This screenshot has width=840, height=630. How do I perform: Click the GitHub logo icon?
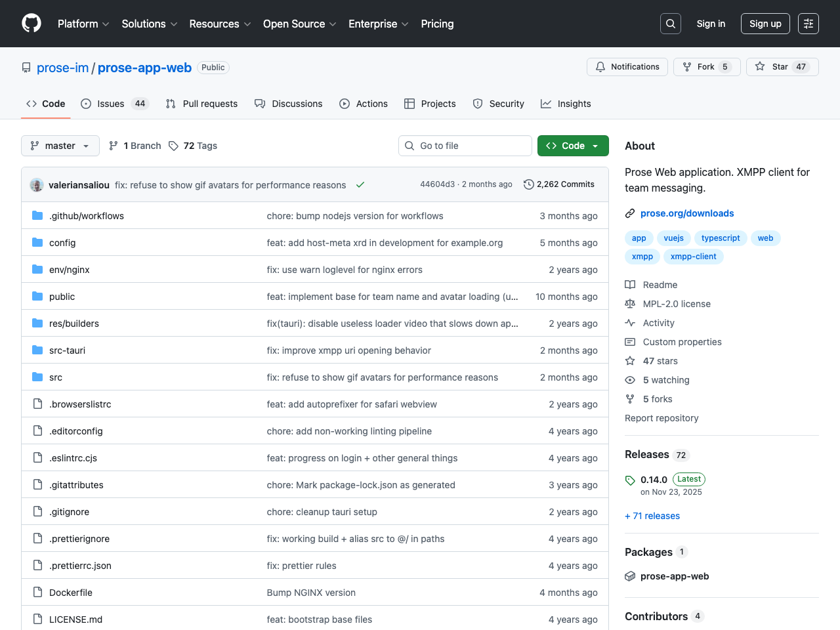click(x=31, y=24)
